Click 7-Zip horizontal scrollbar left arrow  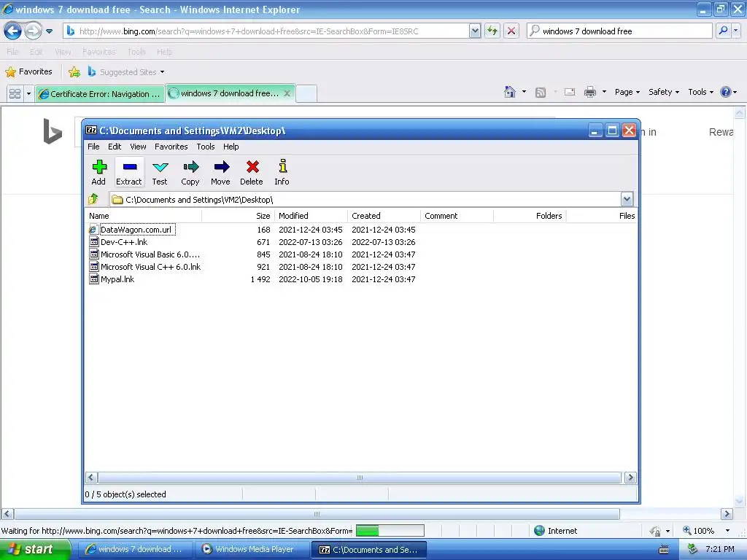[91, 477]
